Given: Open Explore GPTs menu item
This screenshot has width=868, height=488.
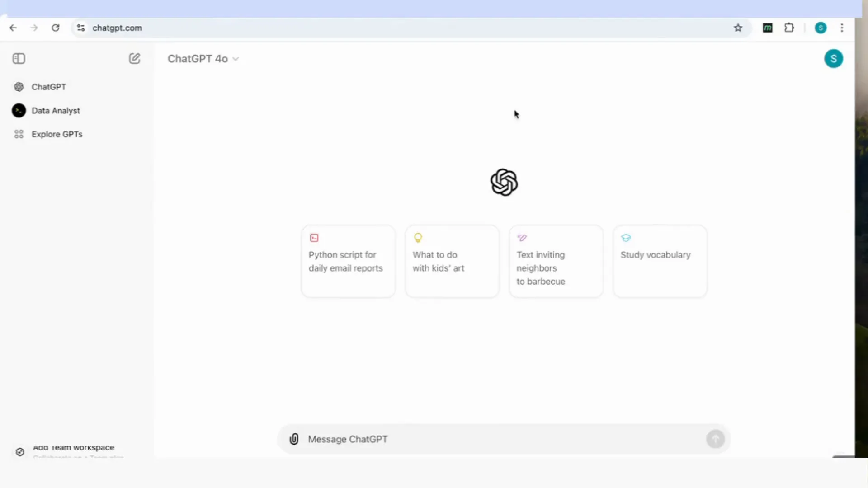Looking at the screenshot, I should coord(57,134).
